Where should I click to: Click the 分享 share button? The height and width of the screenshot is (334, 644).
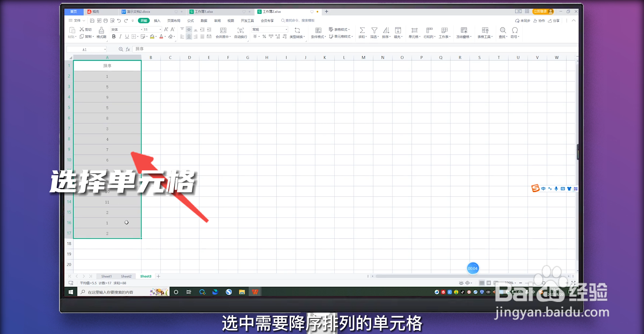(554, 20)
